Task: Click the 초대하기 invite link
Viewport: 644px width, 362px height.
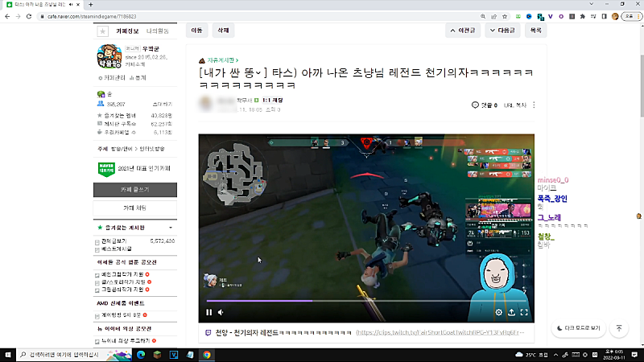Action: 163,105
